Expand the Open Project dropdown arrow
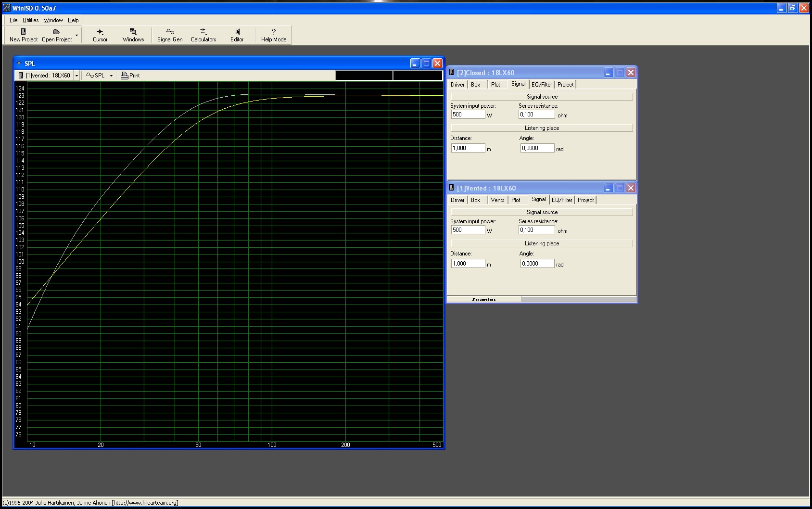 click(76, 35)
